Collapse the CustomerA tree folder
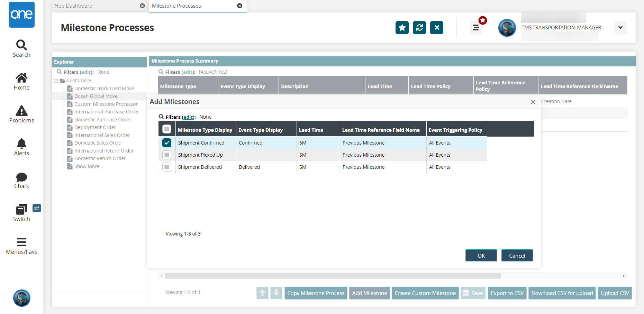The height and width of the screenshot is (314, 644). (55, 81)
